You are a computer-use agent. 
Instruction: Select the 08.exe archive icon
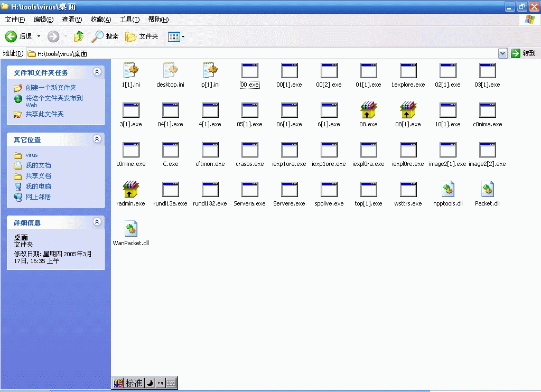(x=368, y=110)
